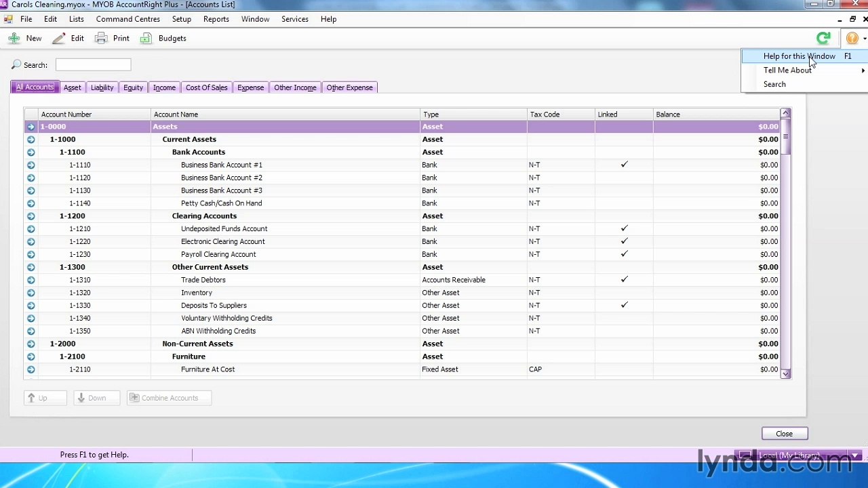This screenshot has height=488, width=868.
Task: Open detail arrow for Voluntary Withholding Credits
Action: pos(31,319)
